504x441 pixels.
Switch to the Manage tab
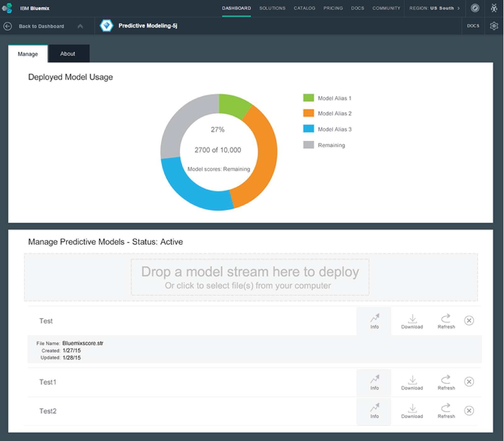pos(28,54)
